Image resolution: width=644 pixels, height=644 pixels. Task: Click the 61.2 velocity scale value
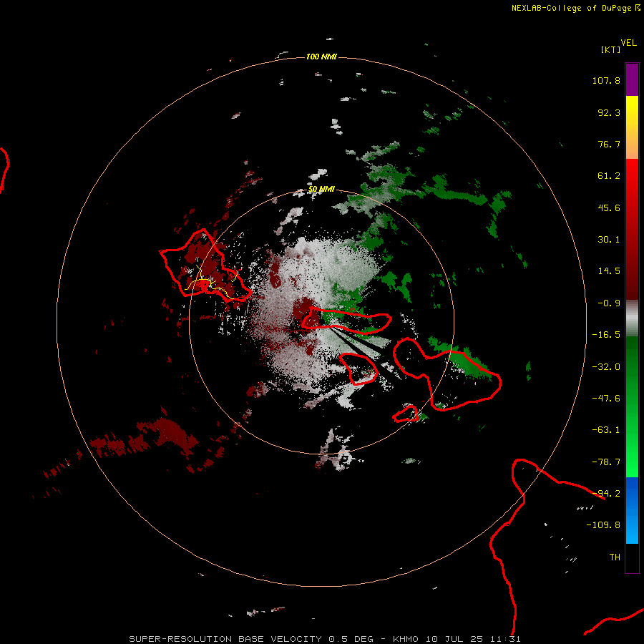coord(609,176)
